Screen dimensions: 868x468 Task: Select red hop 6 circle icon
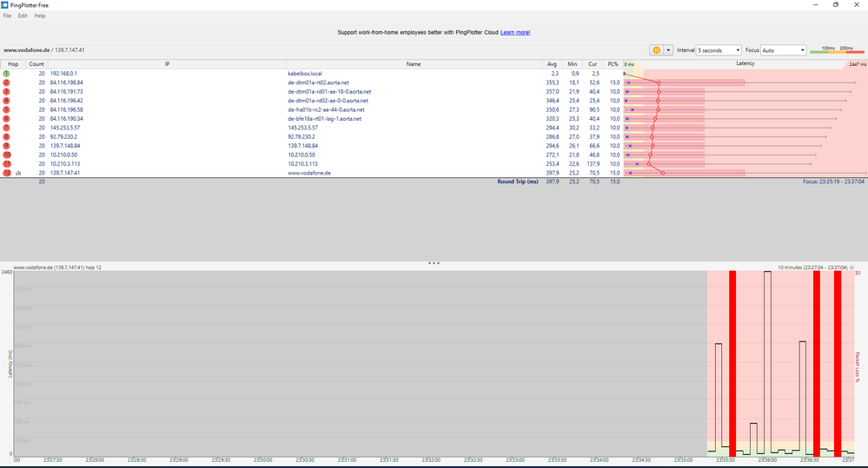(7, 119)
